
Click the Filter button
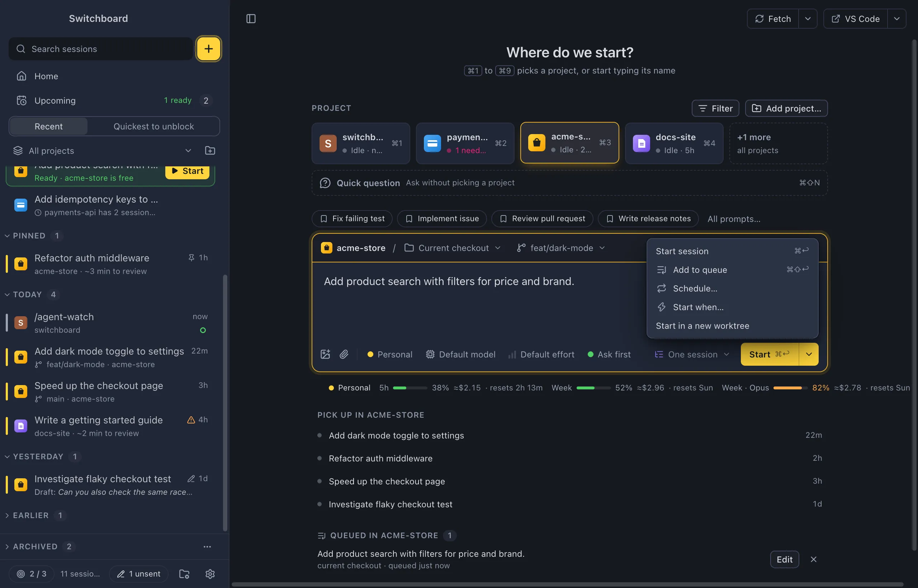(715, 108)
